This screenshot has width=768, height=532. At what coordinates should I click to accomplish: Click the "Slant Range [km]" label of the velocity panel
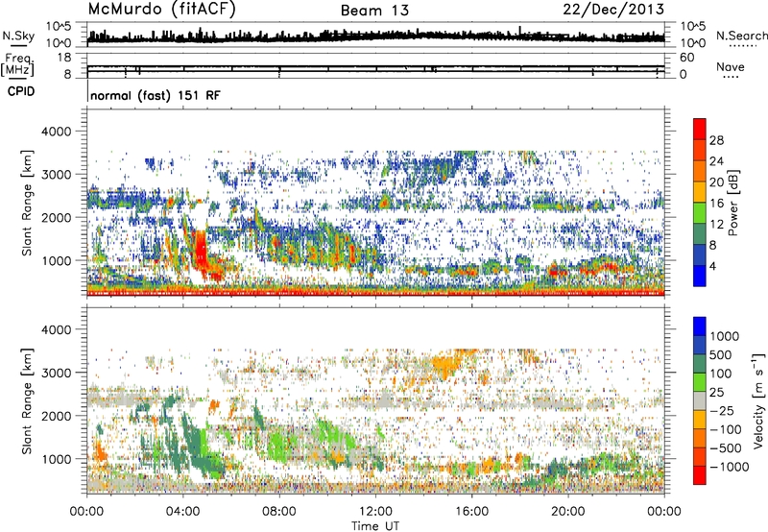coord(27,400)
